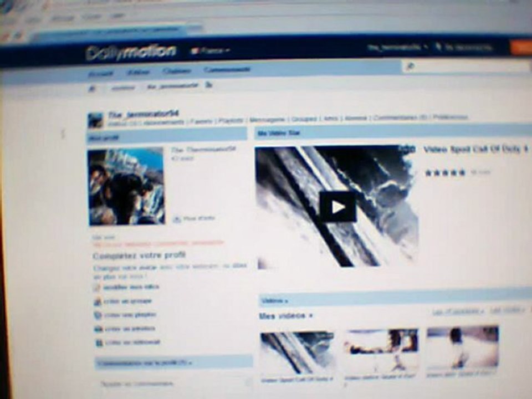The width and height of the screenshot is (532, 399).
Task: Click the Ma Vidéo Star panel header
Action: click(x=393, y=132)
